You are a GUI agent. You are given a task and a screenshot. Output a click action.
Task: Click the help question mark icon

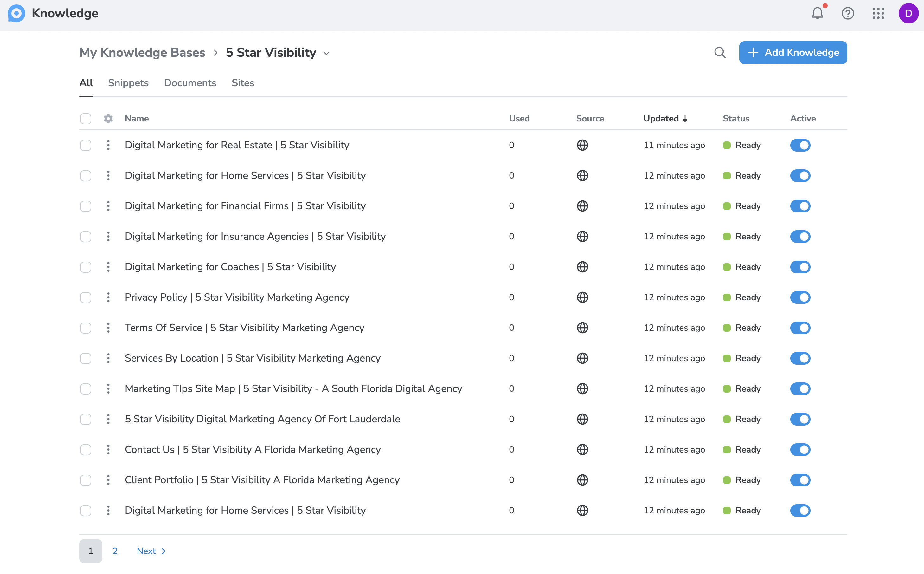847,14
